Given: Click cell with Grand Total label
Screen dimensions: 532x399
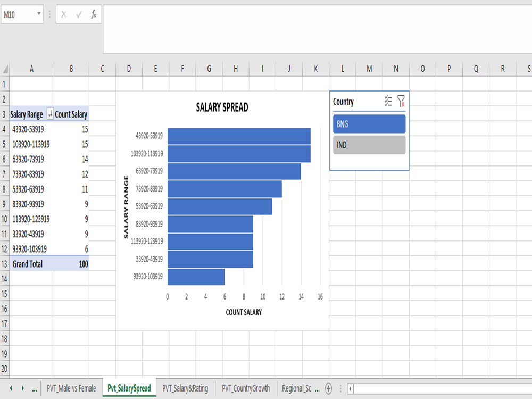Looking at the screenshot, I should [31, 264].
